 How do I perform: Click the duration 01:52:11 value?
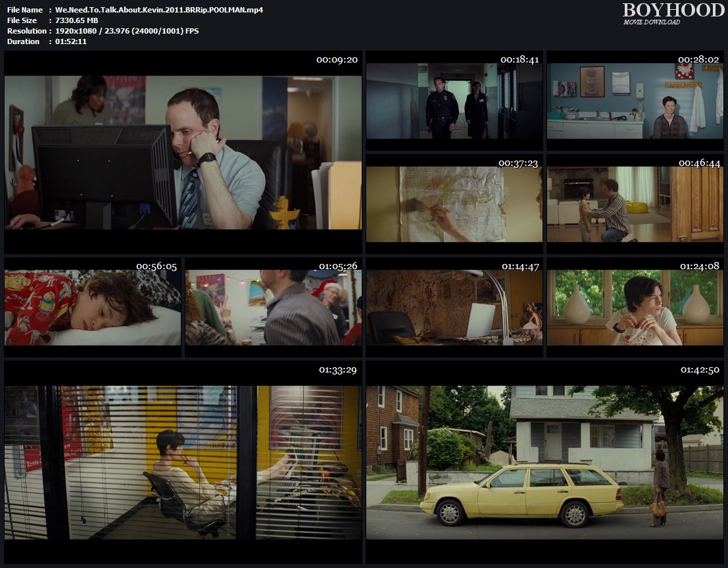click(71, 41)
